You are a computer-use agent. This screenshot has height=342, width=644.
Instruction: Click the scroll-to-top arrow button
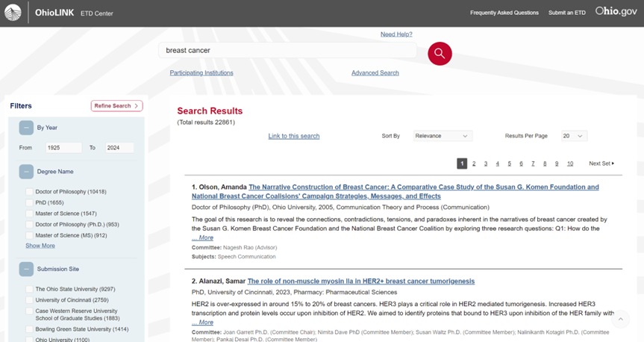pos(621,319)
